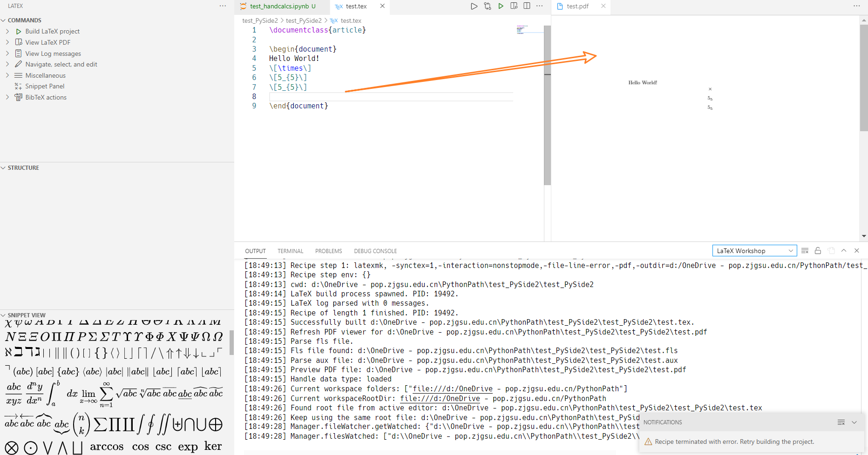
Task: Maximize the output panel with the chevron toggle
Action: click(x=844, y=250)
